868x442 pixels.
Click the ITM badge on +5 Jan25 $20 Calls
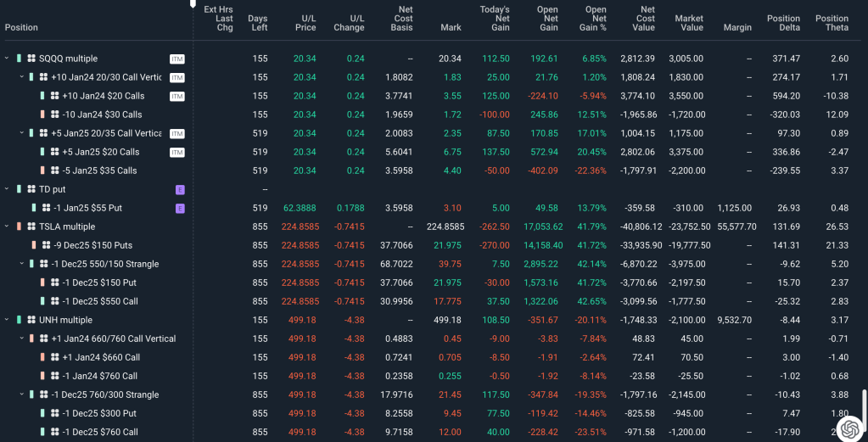(x=176, y=152)
